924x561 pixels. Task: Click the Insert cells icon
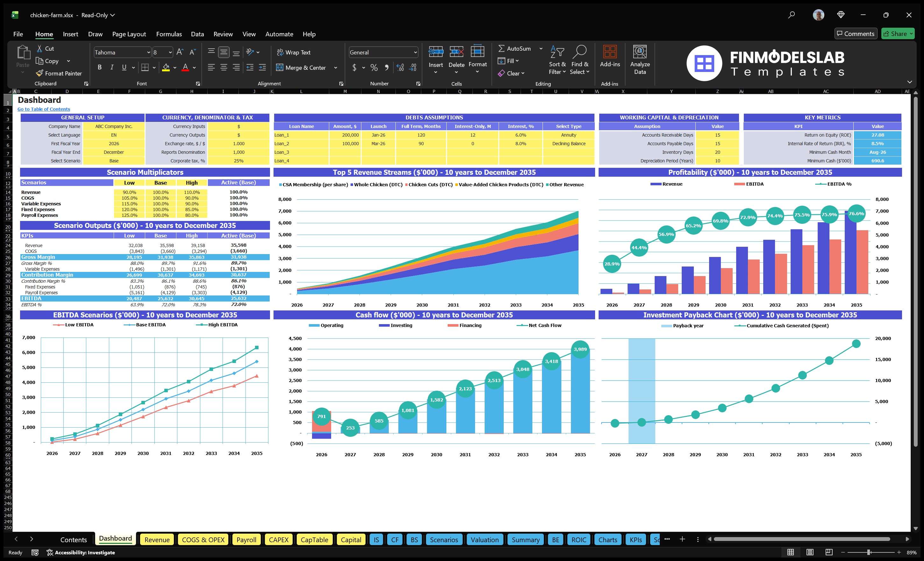point(436,52)
